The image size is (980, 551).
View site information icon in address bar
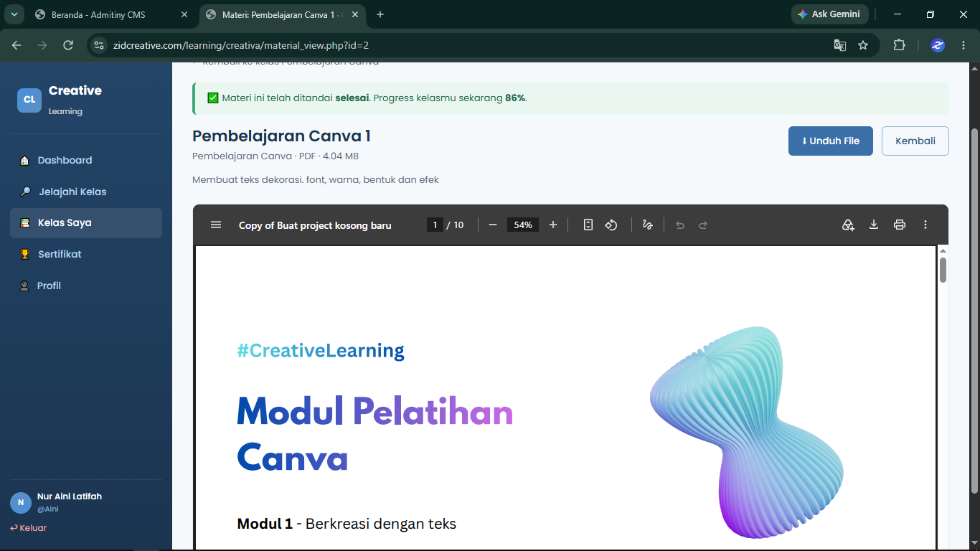pos(100,45)
